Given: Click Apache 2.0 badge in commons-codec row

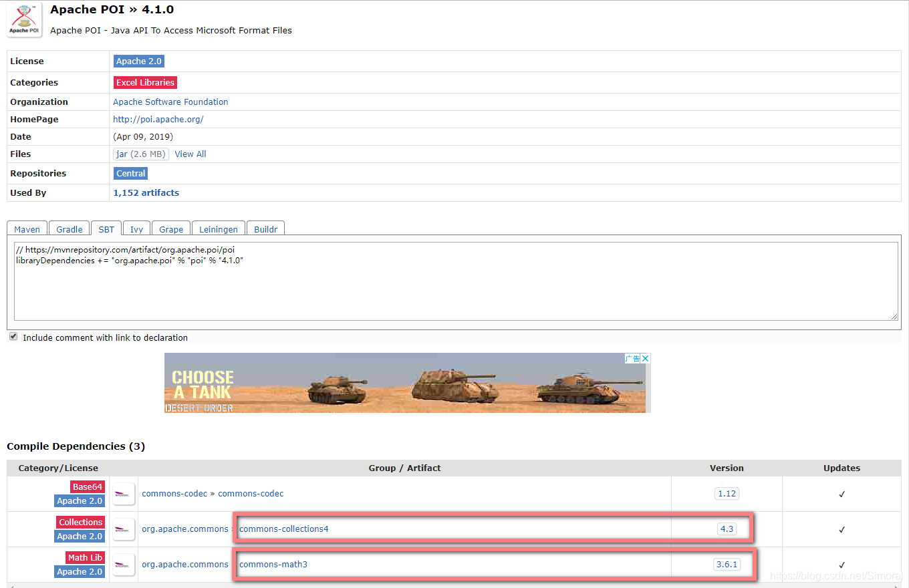Looking at the screenshot, I should tap(80, 501).
